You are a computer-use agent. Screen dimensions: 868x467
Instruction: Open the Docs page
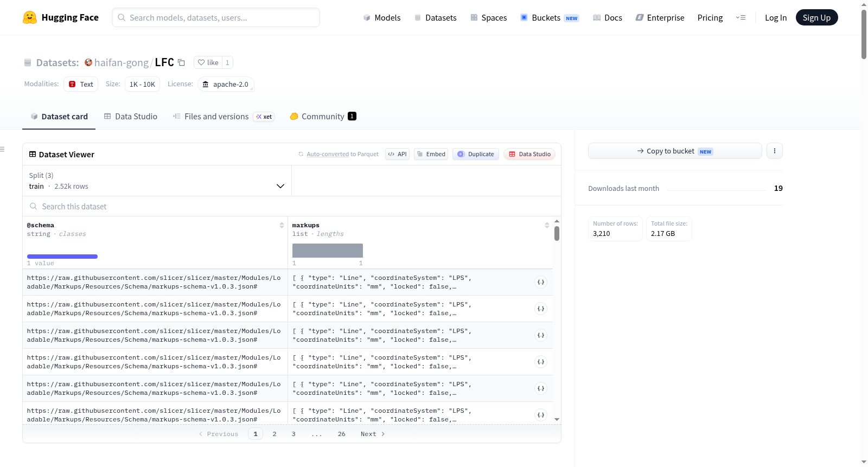point(607,17)
